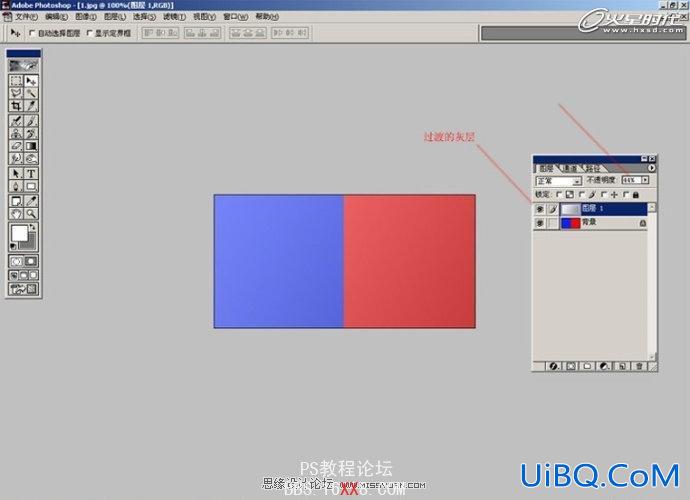The image size is (690, 500).
Task: Open the 编辑 menu
Action: click(56, 17)
